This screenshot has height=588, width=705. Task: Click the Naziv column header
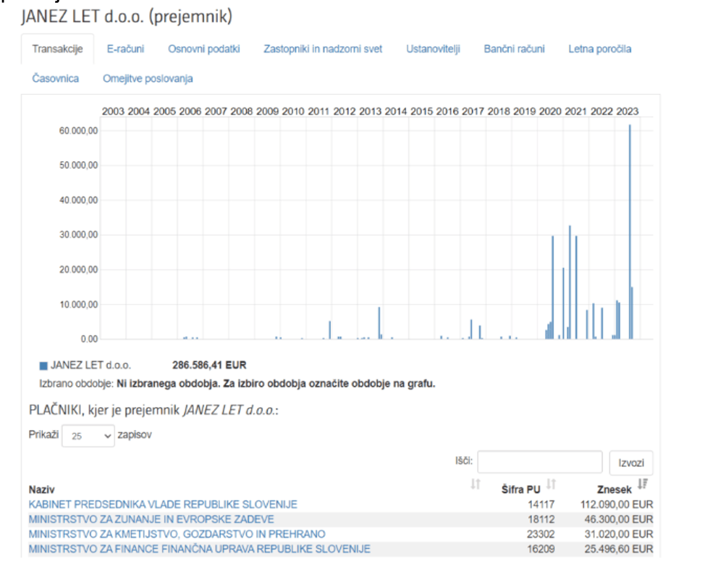42,490
